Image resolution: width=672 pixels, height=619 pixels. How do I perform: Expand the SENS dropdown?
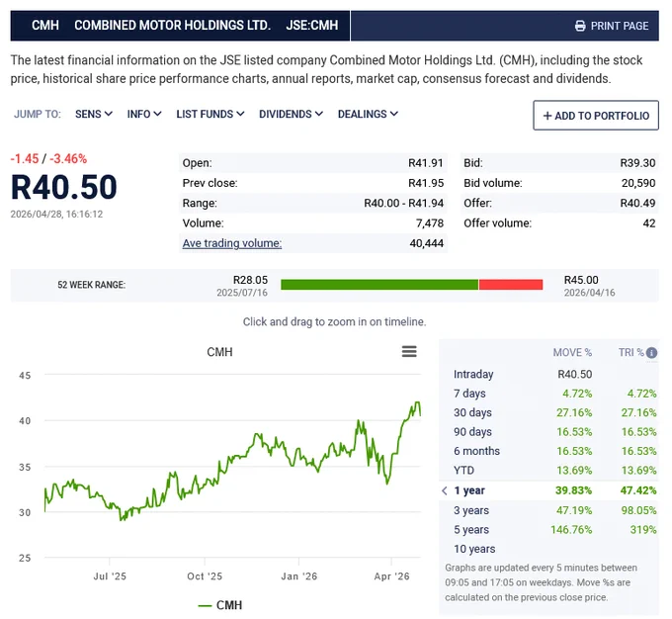(94, 114)
